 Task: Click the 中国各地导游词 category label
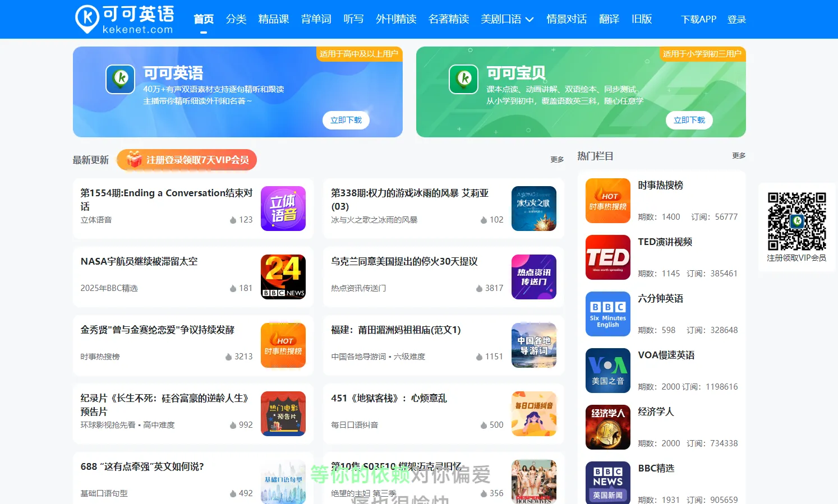coord(378,357)
